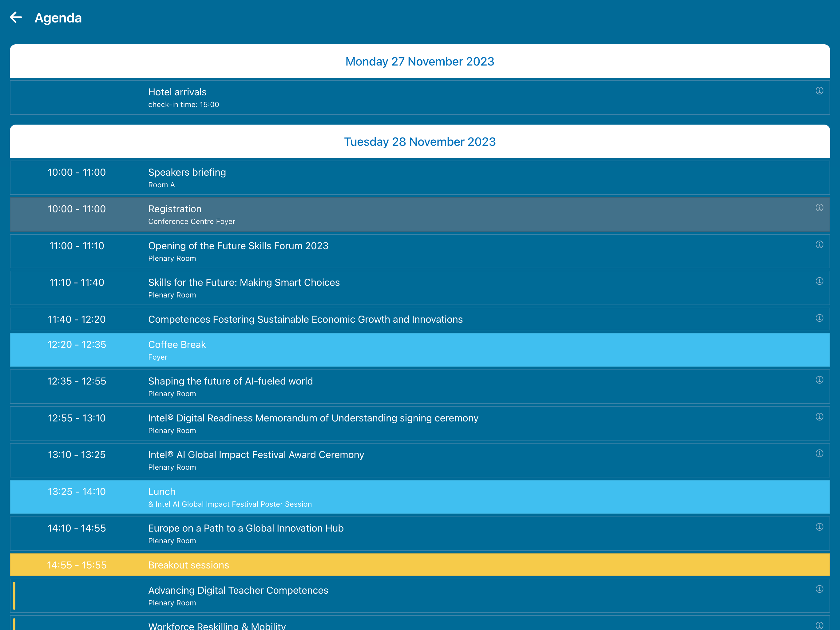Screen dimensions: 840x630
Task: Click the Room A location text
Action: click(x=161, y=185)
